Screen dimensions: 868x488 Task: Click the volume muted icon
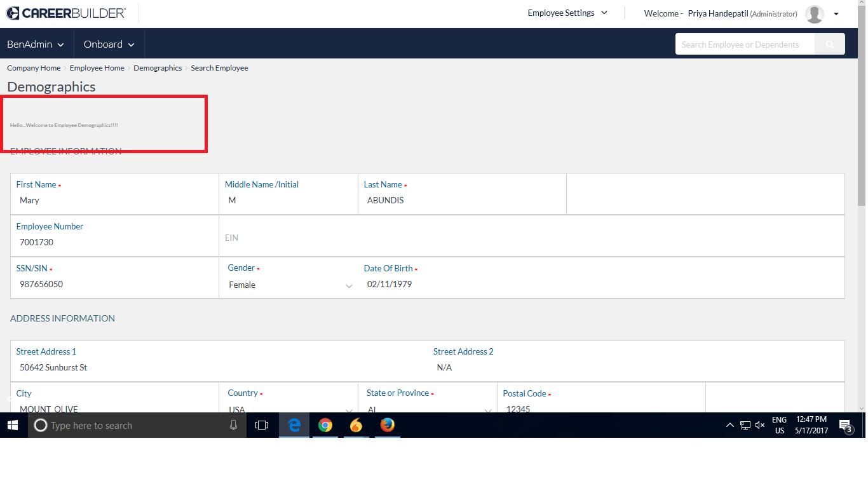click(760, 426)
